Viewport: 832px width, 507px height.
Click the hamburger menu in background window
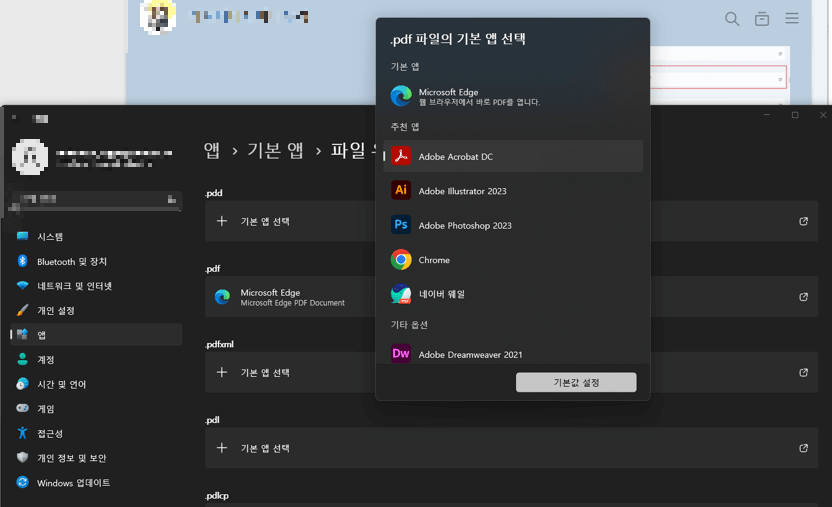[792, 19]
